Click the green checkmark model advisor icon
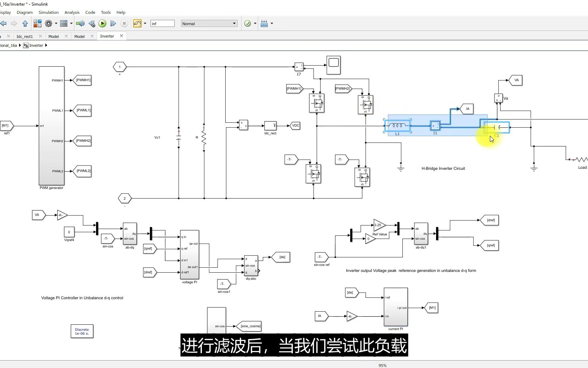 pos(248,23)
